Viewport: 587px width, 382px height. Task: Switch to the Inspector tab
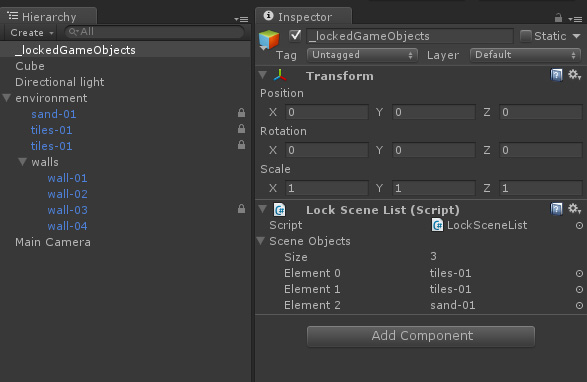coord(304,17)
